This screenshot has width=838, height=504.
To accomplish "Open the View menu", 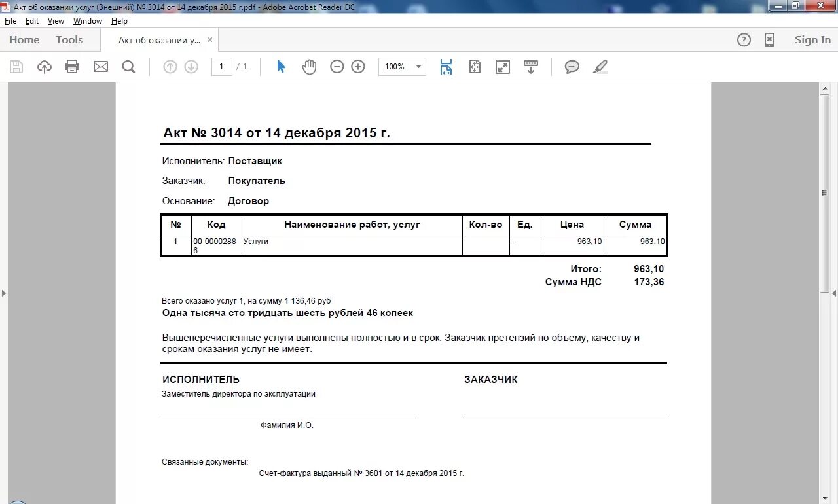I will coord(56,21).
